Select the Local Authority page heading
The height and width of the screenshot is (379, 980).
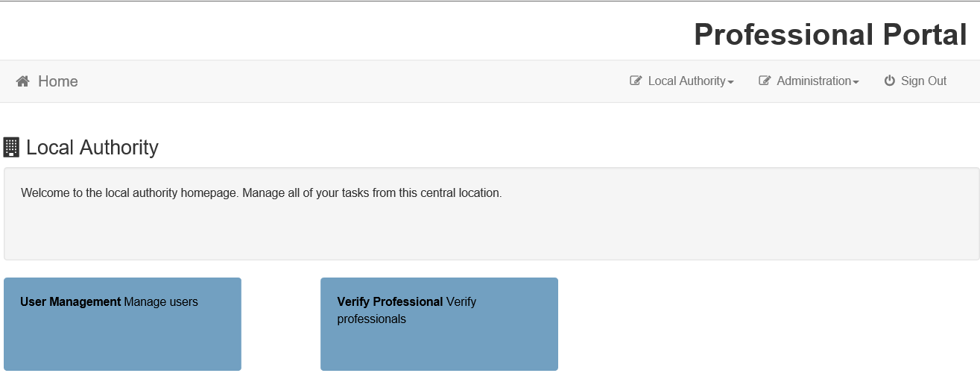coord(92,147)
